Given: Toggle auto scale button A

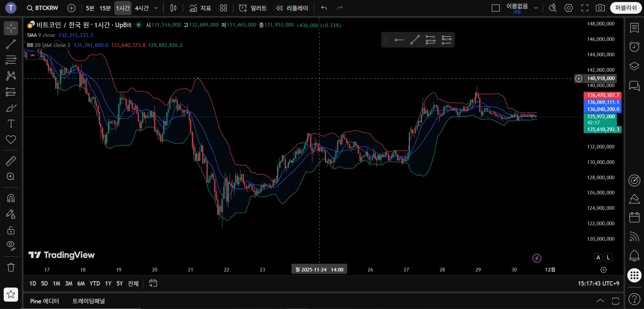Looking at the screenshot, I should [598, 257].
